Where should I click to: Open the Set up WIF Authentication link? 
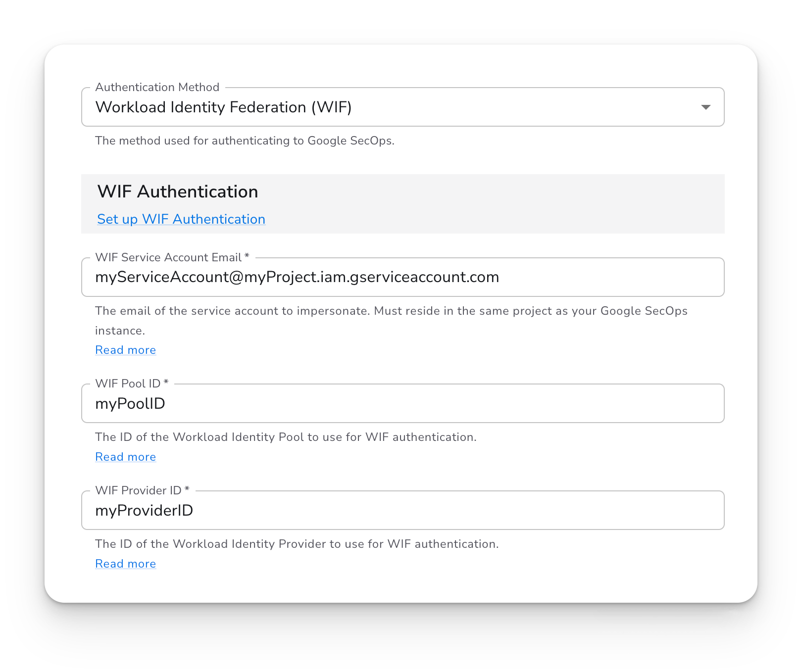point(181,219)
